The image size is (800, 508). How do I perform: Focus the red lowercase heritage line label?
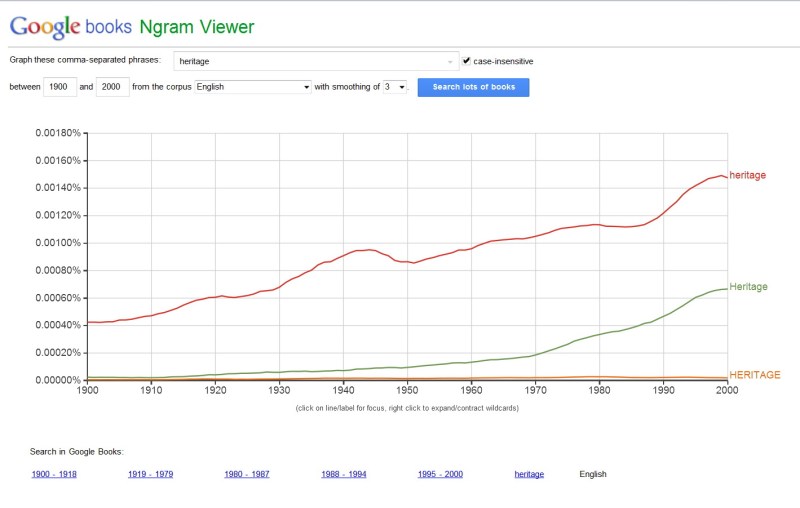748,175
